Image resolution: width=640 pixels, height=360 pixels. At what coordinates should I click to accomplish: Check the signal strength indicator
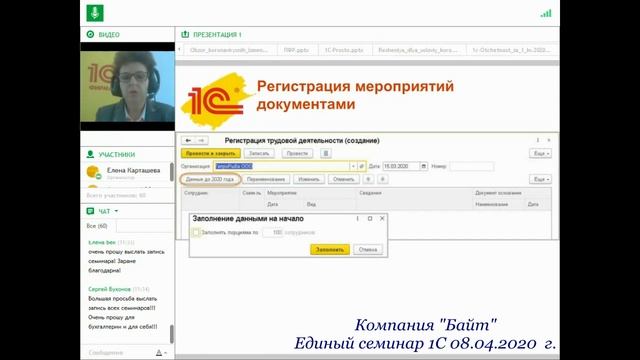[546, 13]
